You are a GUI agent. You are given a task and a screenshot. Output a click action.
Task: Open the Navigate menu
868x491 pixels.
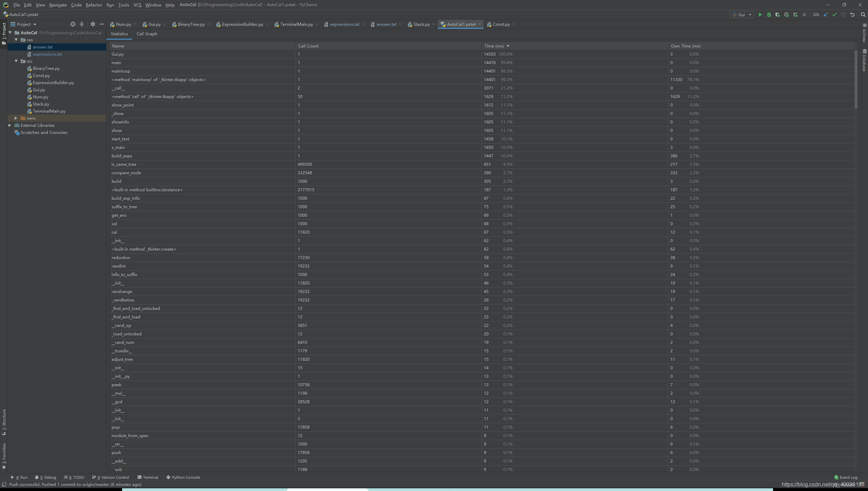[58, 5]
